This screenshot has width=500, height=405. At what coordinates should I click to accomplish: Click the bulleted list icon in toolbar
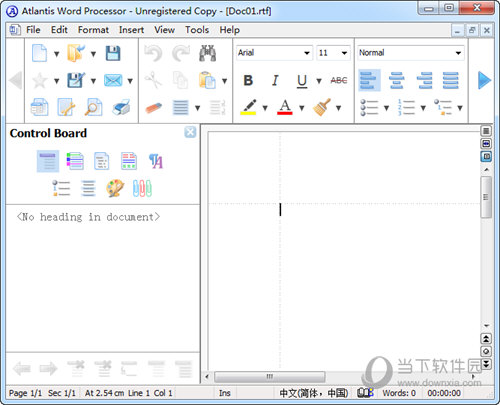tap(369, 107)
